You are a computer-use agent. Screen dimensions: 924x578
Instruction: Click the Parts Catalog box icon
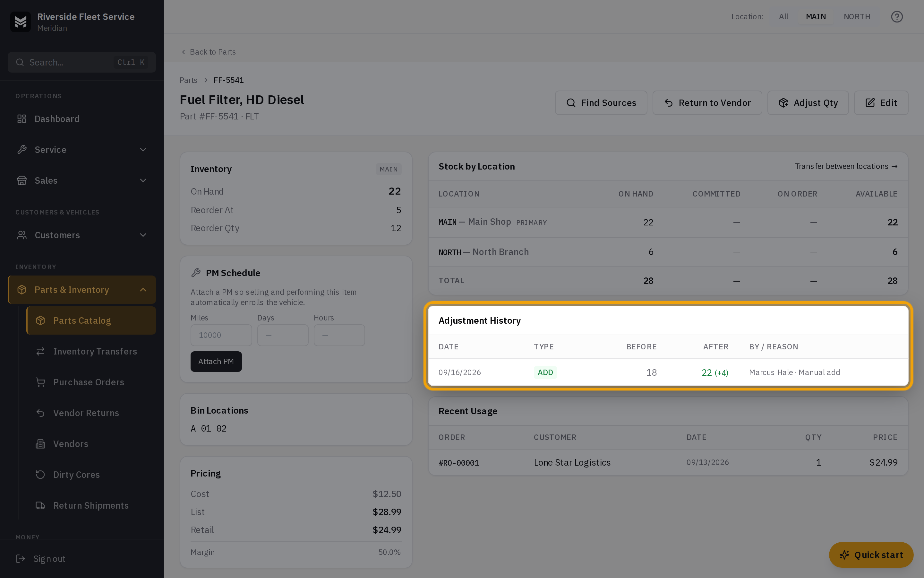pos(40,321)
